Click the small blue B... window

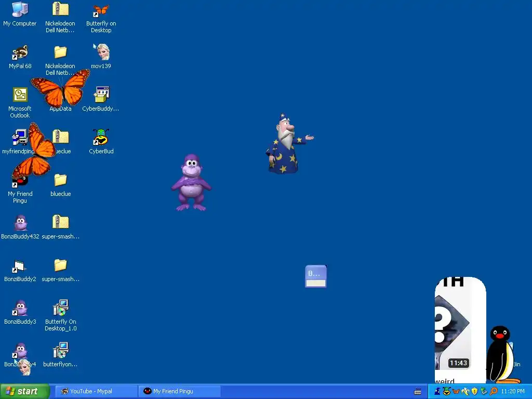(316, 276)
